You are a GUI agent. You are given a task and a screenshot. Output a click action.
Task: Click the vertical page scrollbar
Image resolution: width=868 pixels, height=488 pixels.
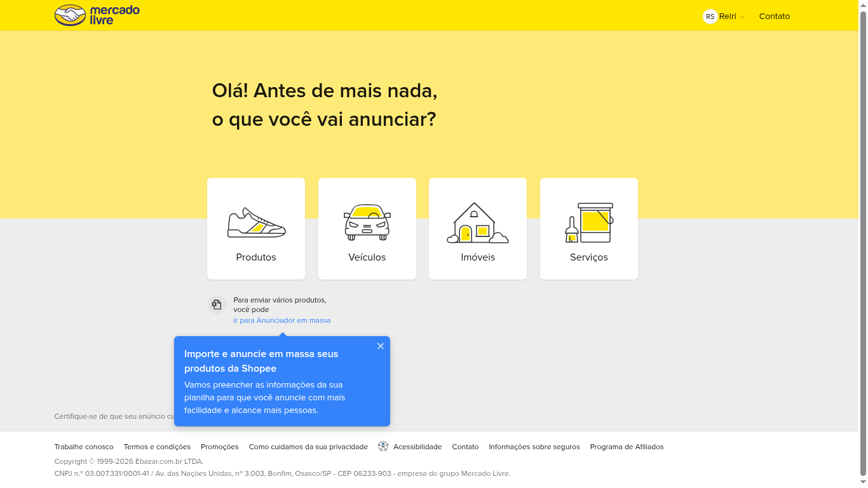point(863,241)
